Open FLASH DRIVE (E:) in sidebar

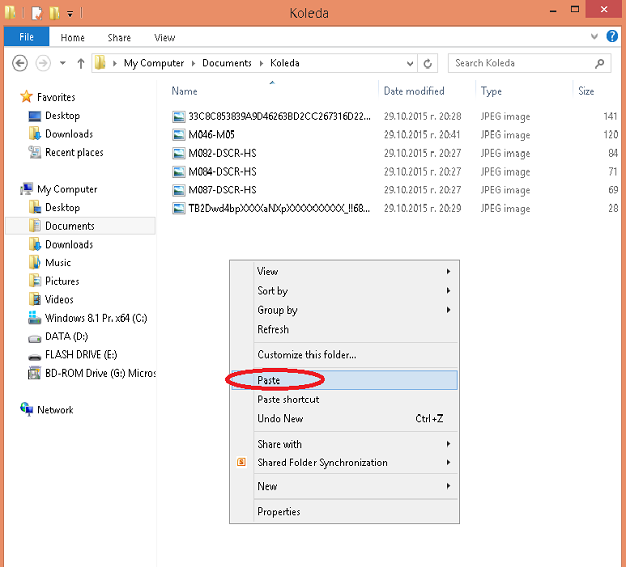(80, 355)
